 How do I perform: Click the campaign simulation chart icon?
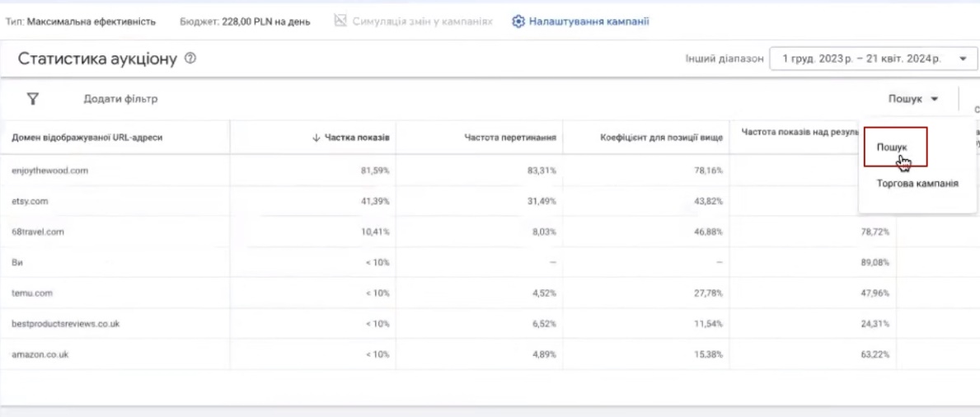tap(340, 21)
